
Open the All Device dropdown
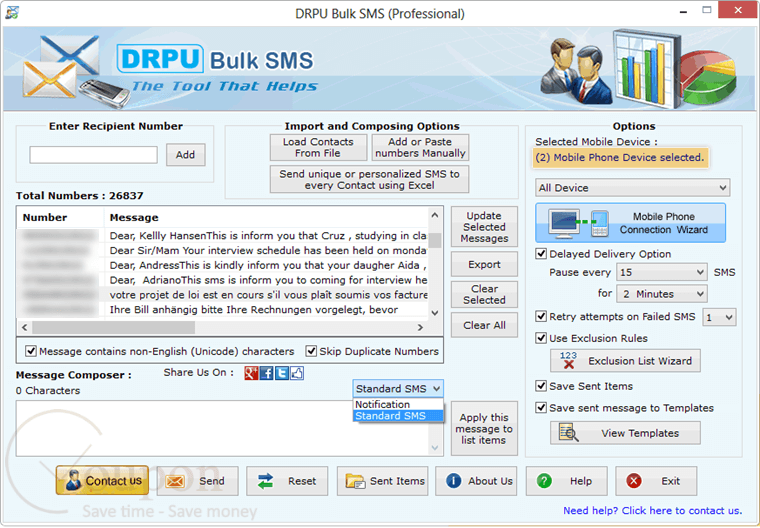[x=633, y=188]
